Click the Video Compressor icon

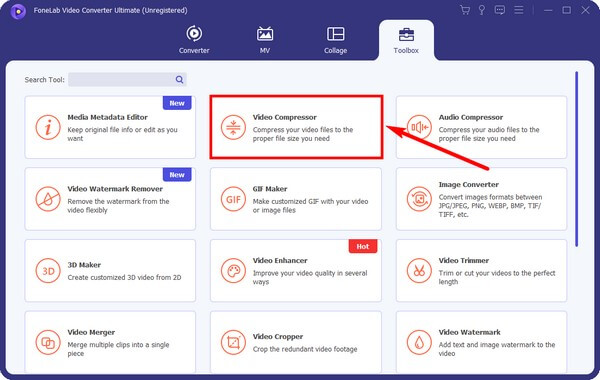pyautogui.click(x=233, y=127)
